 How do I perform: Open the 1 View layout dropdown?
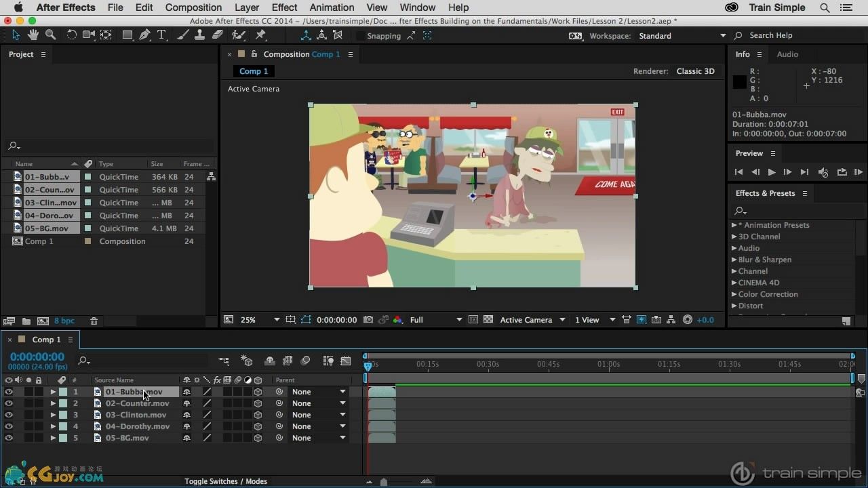click(595, 320)
